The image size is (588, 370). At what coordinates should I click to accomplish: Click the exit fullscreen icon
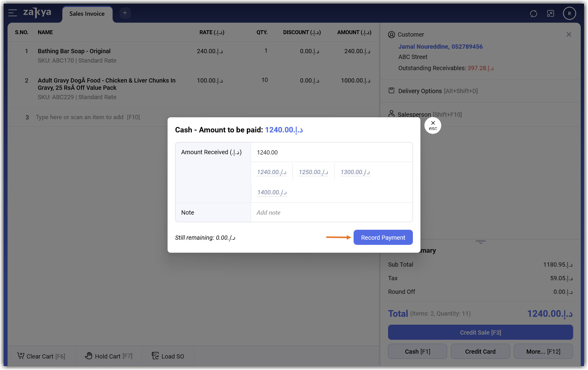click(x=550, y=14)
